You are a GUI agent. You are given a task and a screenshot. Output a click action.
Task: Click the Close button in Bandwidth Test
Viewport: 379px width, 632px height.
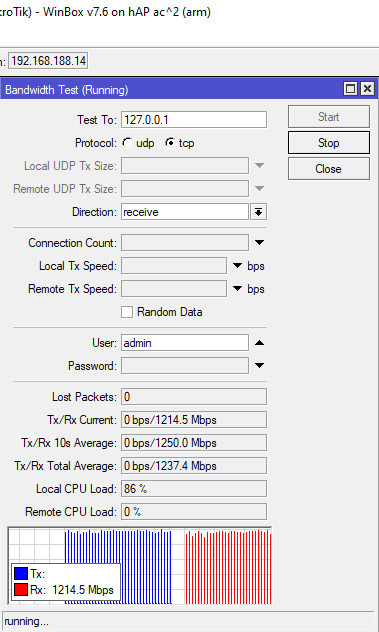tap(329, 168)
